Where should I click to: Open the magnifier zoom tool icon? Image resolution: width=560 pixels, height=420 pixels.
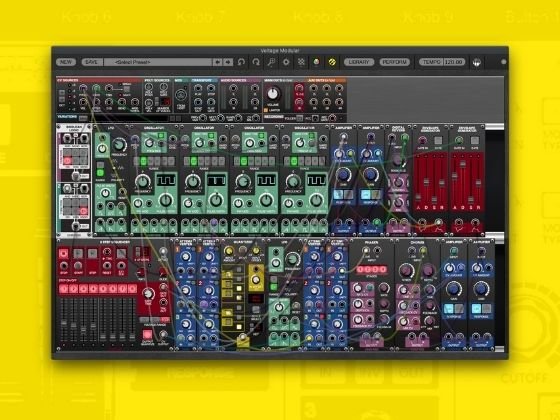click(271, 62)
